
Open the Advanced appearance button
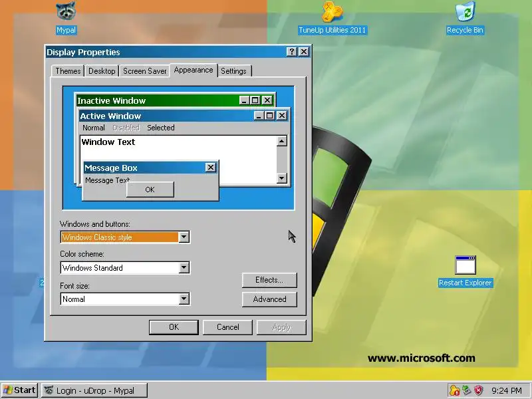(269, 299)
